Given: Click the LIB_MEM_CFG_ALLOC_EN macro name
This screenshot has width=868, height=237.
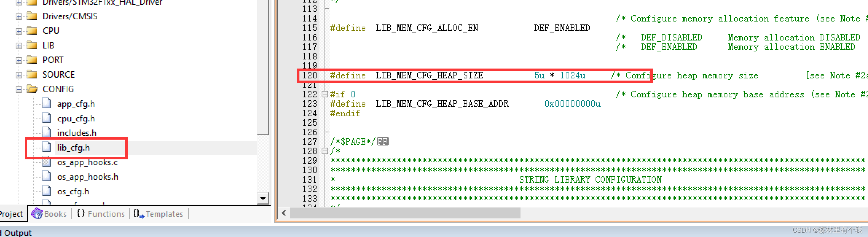Looking at the screenshot, I should point(427,28).
